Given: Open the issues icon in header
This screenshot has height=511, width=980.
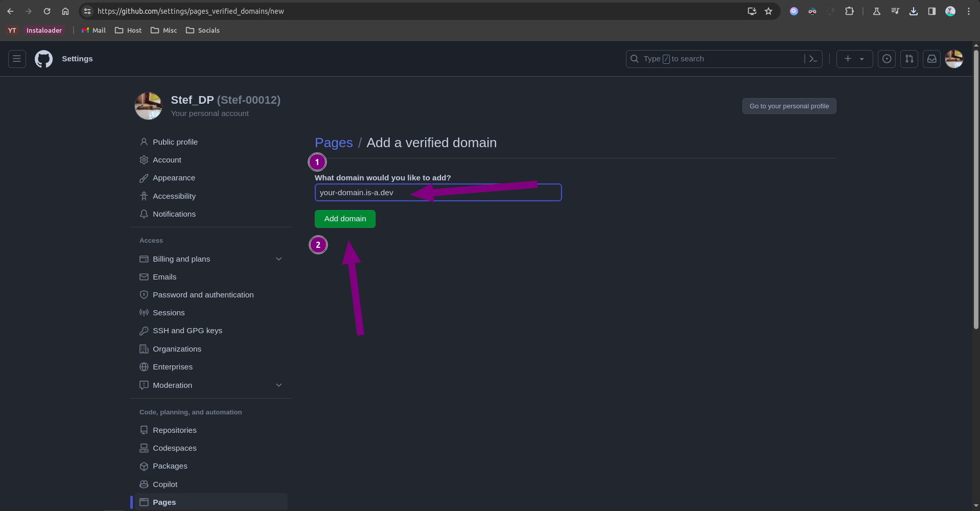Looking at the screenshot, I should point(886,59).
